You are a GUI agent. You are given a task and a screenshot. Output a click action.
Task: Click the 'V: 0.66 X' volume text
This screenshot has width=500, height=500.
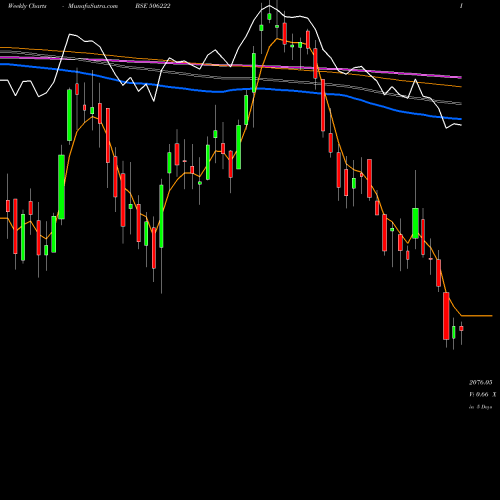(483, 395)
